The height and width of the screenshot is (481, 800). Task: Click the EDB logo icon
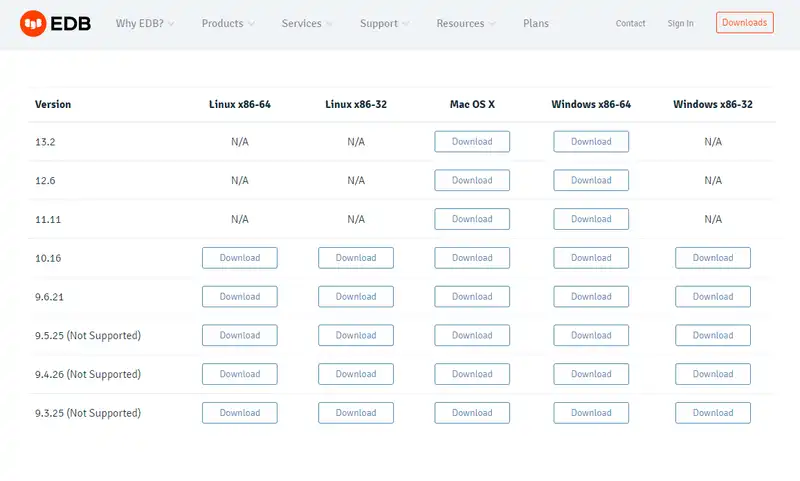[34, 23]
